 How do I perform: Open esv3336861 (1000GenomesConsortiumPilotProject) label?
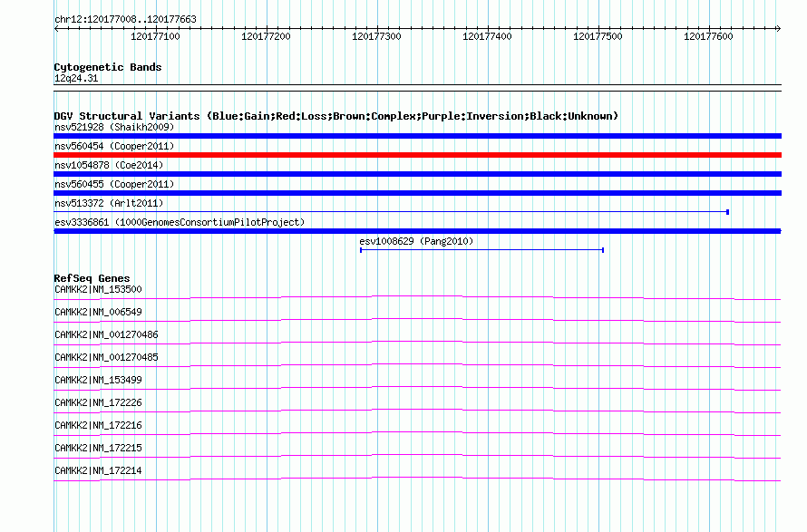pyautogui.click(x=180, y=222)
